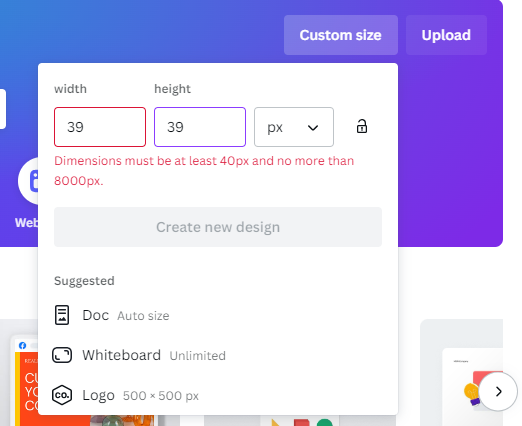Click the height label

(x=172, y=89)
